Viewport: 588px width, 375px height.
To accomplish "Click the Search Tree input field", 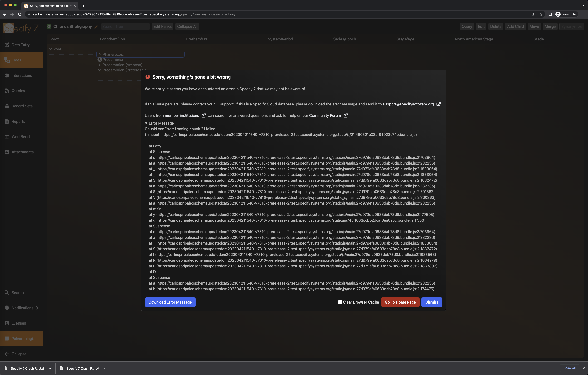I will (x=125, y=26).
